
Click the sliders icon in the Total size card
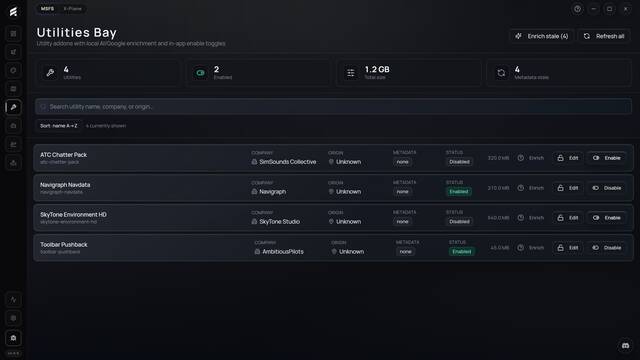351,73
